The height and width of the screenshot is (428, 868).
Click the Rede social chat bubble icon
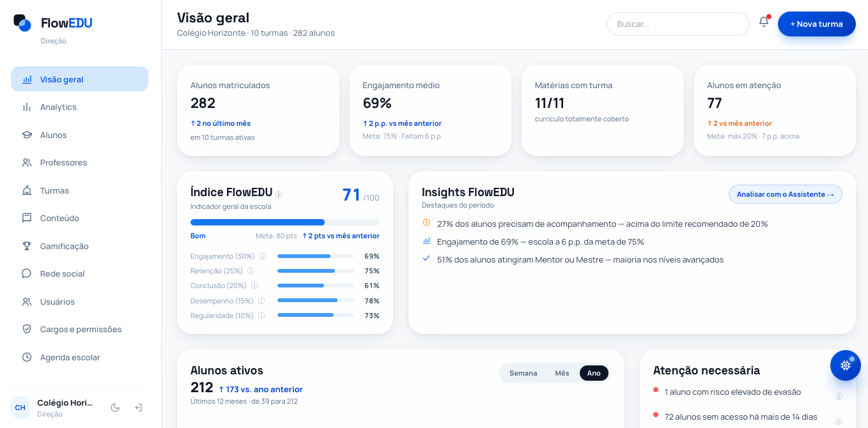pyautogui.click(x=27, y=274)
